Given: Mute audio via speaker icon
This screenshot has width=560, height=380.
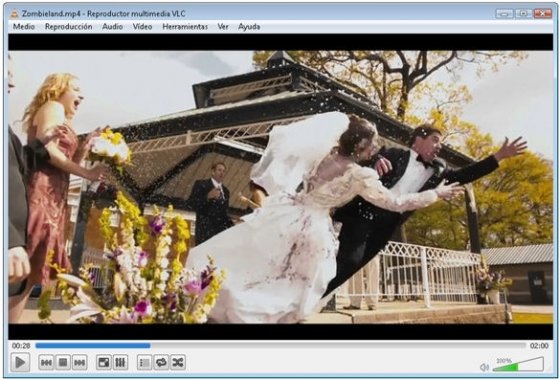Looking at the screenshot, I should pos(484,367).
